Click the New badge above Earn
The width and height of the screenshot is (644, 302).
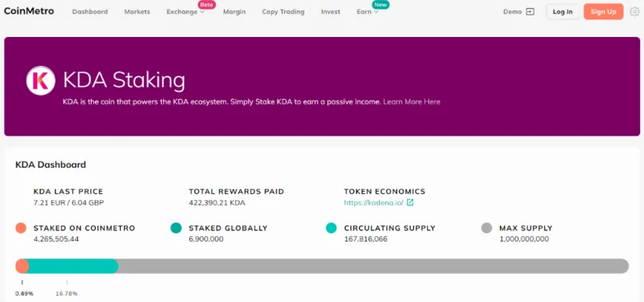click(381, 5)
